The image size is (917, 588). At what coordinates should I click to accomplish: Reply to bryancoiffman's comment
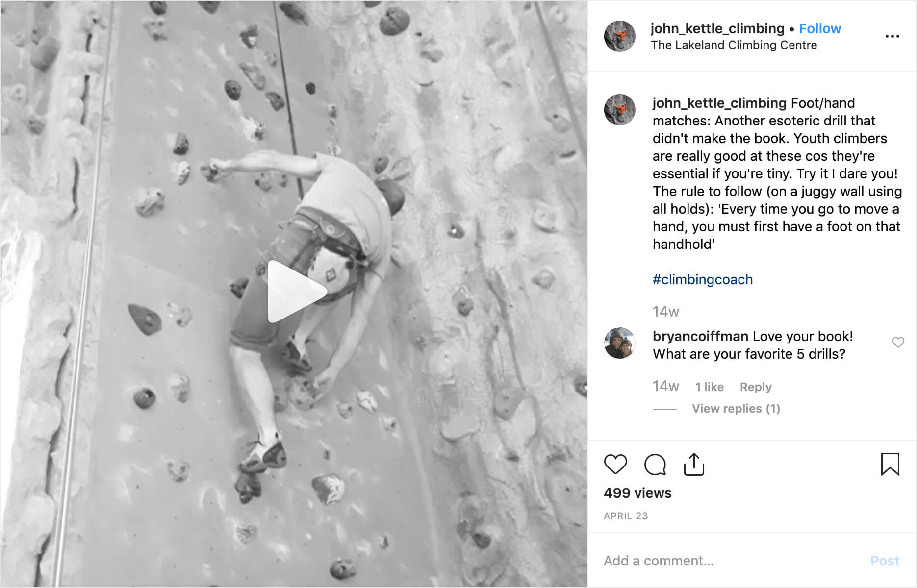[x=755, y=387]
